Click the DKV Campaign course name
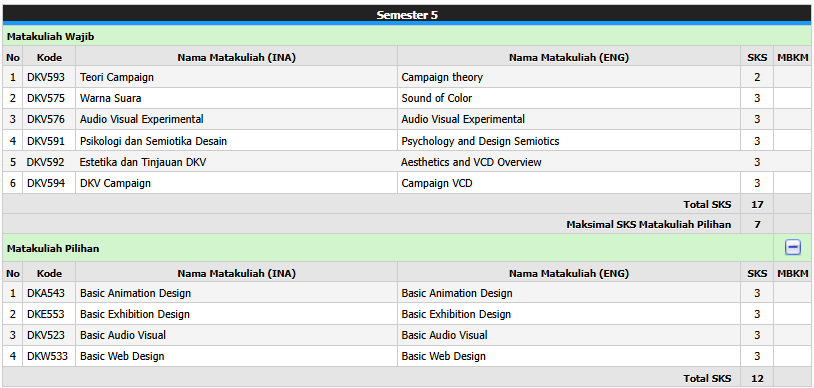The width and height of the screenshot is (814, 388). 115,183
